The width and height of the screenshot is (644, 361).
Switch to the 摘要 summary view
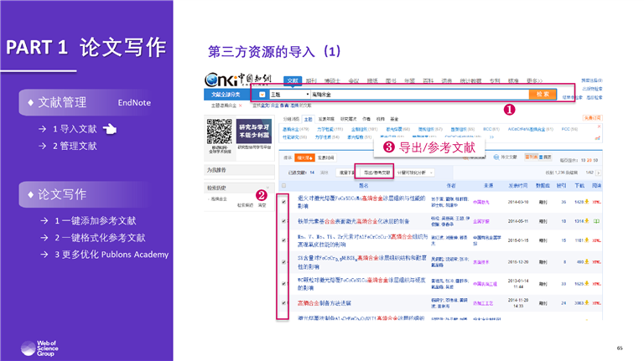(x=546, y=157)
